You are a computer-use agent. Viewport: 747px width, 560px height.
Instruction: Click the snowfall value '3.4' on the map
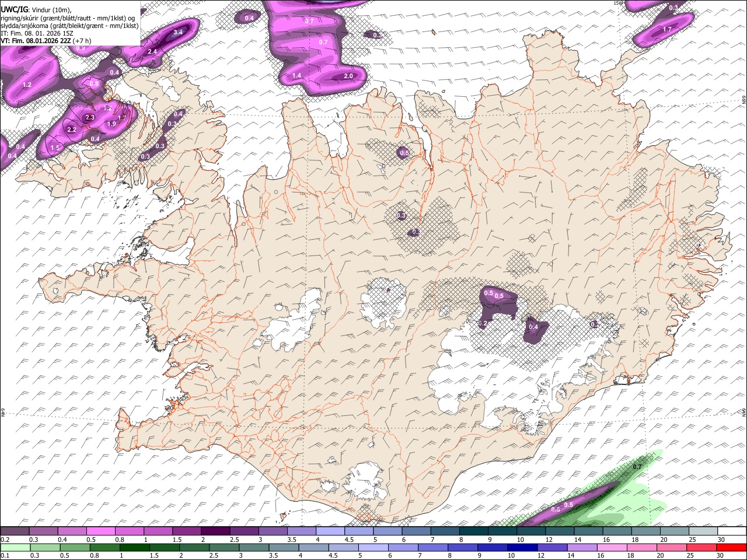click(178, 32)
